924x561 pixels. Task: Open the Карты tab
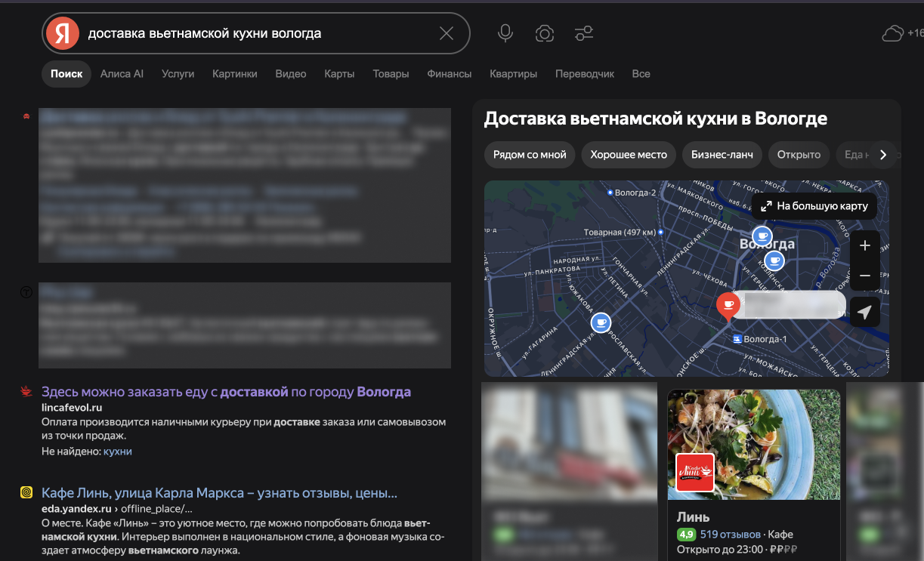click(339, 74)
